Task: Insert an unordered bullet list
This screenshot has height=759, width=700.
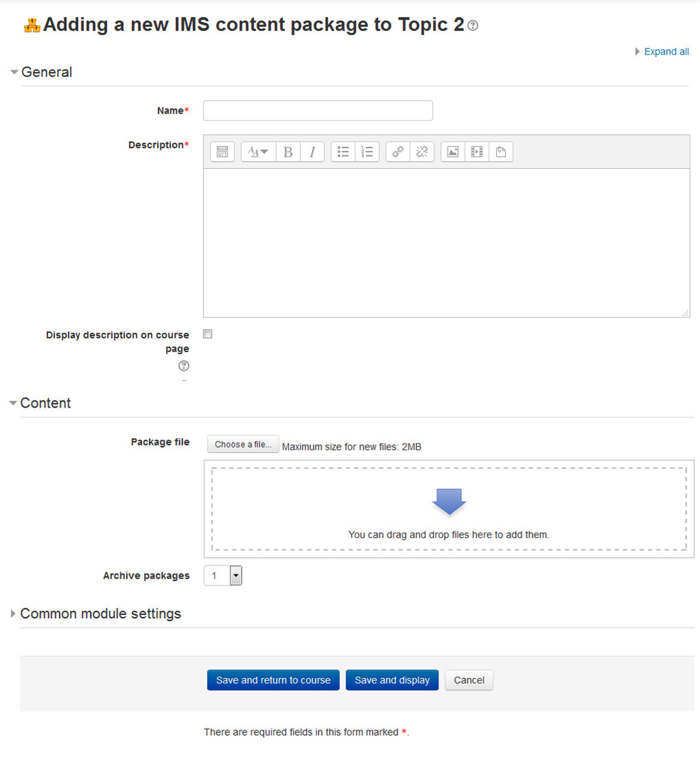Action: click(x=342, y=152)
